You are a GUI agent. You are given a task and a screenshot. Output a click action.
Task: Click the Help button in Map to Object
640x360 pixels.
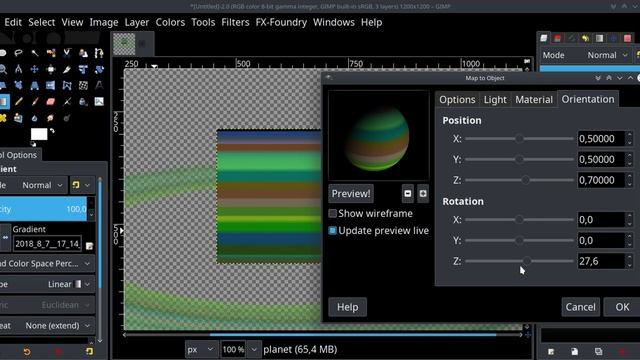coord(347,307)
